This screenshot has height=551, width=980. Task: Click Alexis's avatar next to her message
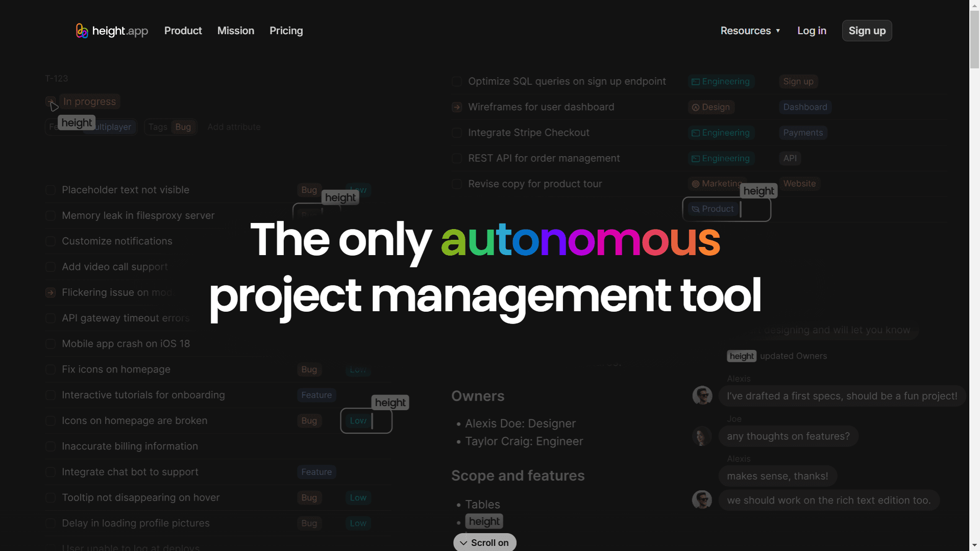point(703,395)
